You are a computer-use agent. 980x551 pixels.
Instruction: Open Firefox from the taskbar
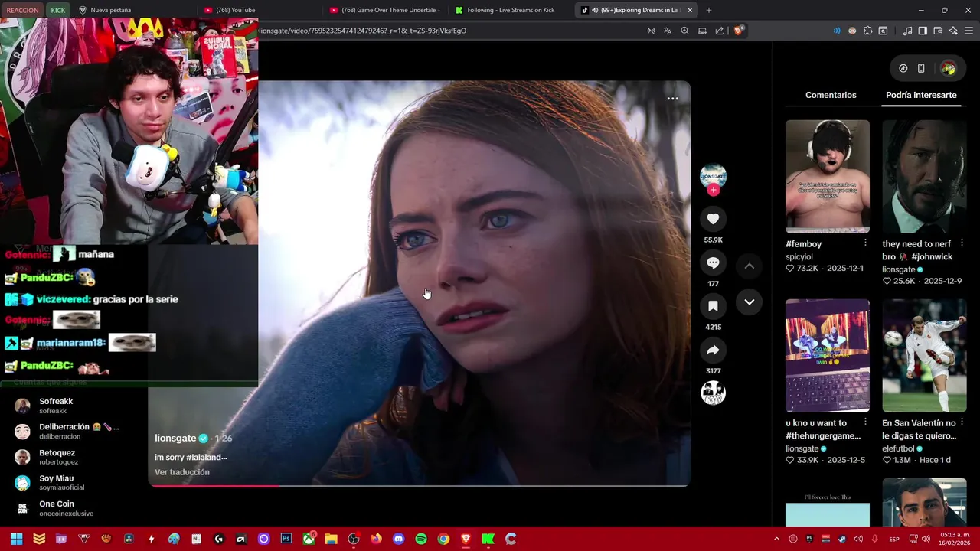(376, 539)
